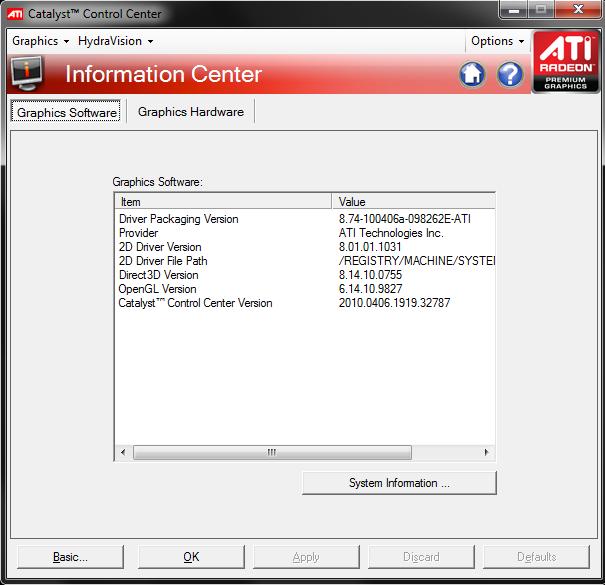
Task: Click the Discard button
Action: (421, 557)
